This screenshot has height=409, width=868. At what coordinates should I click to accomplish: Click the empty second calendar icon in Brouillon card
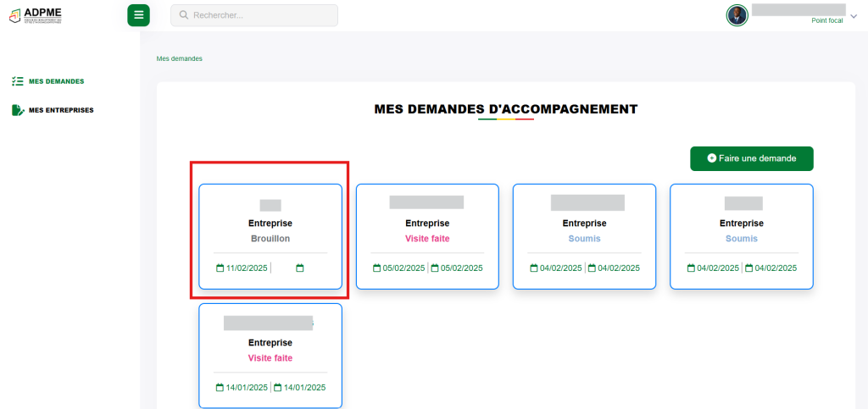point(300,268)
